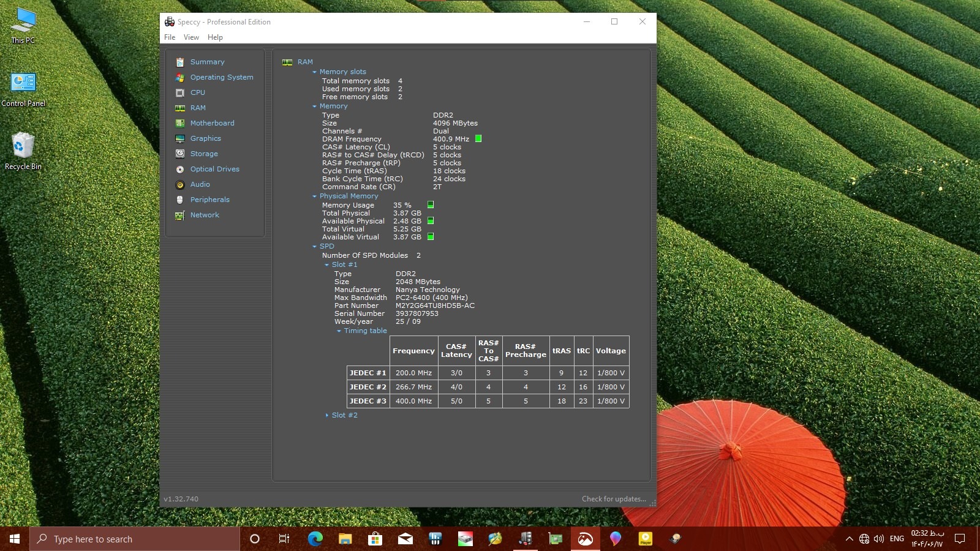This screenshot has height=551, width=980.
Task: Click the DRAM Frequency green indicator
Action: 478,139
